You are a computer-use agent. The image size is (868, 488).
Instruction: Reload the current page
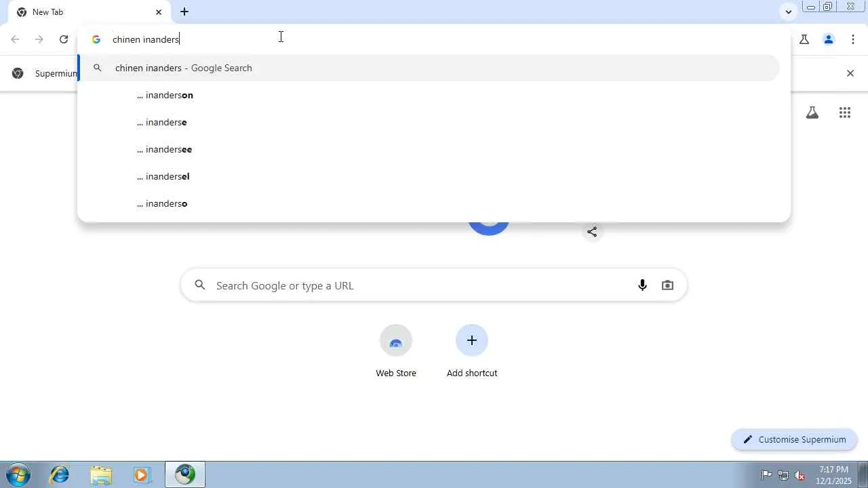[64, 39]
